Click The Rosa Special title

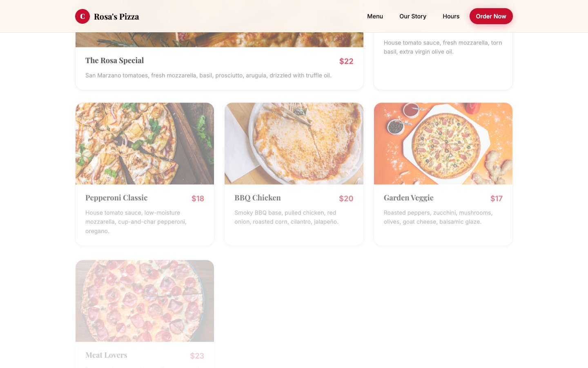(115, 61)
